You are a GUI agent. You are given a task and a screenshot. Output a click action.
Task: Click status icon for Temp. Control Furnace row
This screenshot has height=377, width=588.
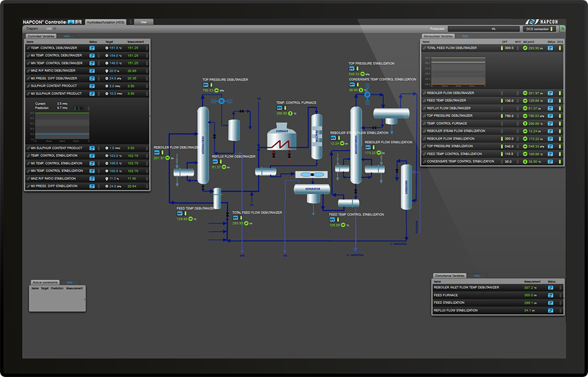(550, 123)
